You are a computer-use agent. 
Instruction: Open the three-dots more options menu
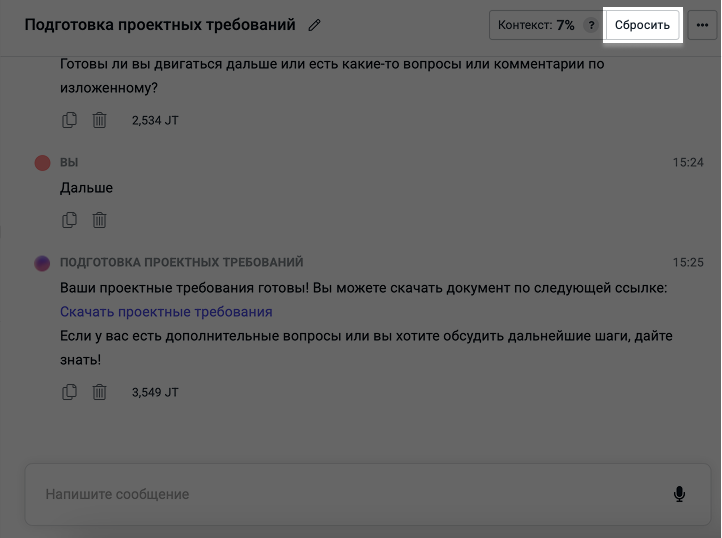(x=701, y=25)
